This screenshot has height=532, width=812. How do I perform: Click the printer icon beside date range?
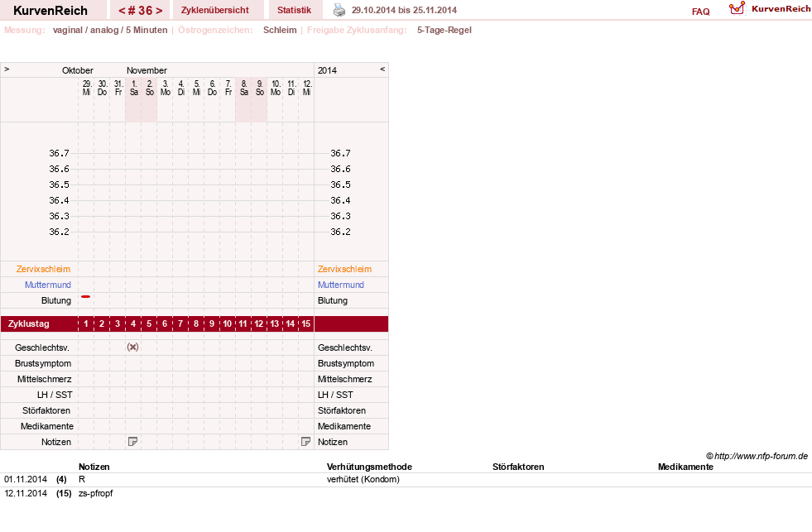[339, 10]
